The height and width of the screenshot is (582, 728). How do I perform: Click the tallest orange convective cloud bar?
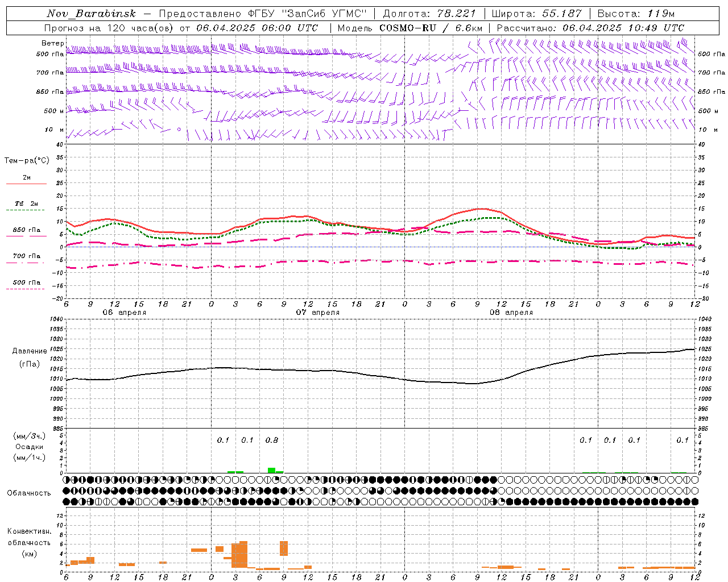[x=243, y=554]
